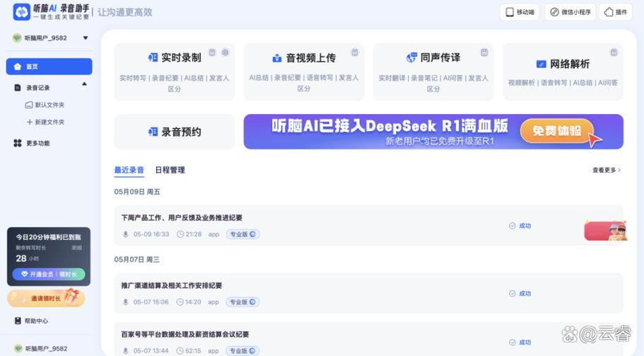Select 首页 in the sidebar
The width and height of the screenshot is (644, 356).
pos(49,67)
